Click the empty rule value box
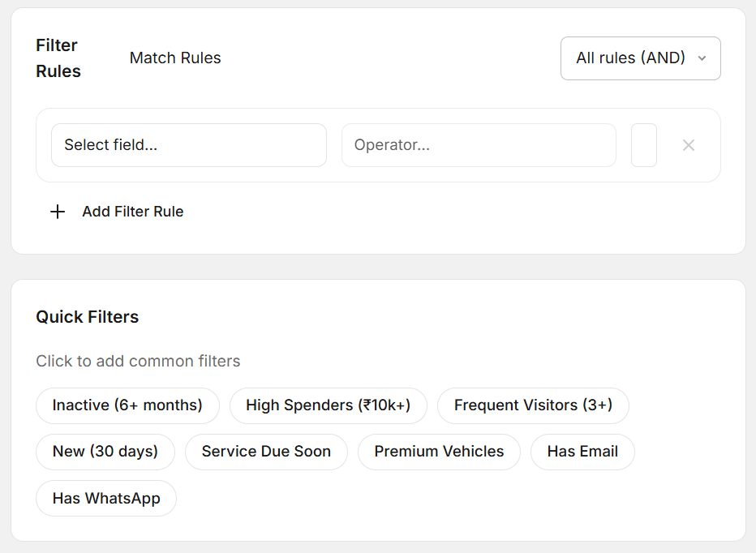Image resolution: width=756 pixels, height=553 pixels. click(x=643, y=145)
